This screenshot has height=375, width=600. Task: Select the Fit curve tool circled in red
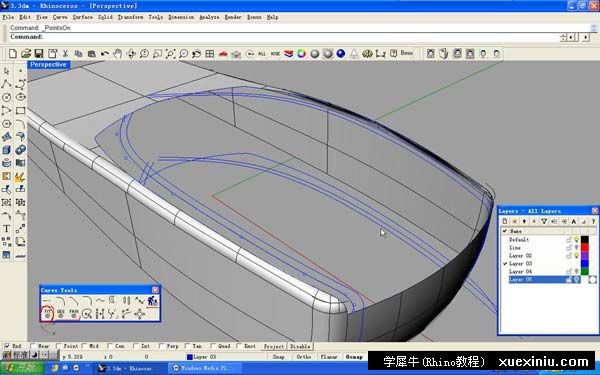tap(47, 313)
